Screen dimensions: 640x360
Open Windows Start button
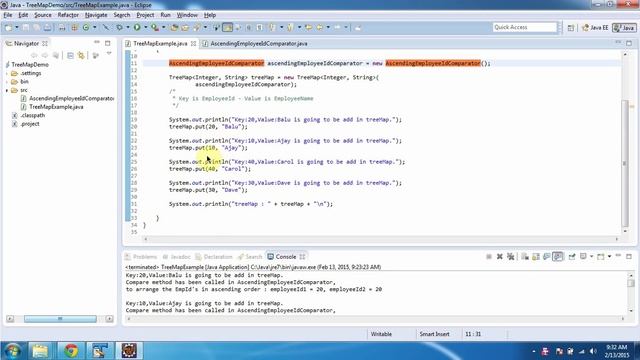click(12, 351)
